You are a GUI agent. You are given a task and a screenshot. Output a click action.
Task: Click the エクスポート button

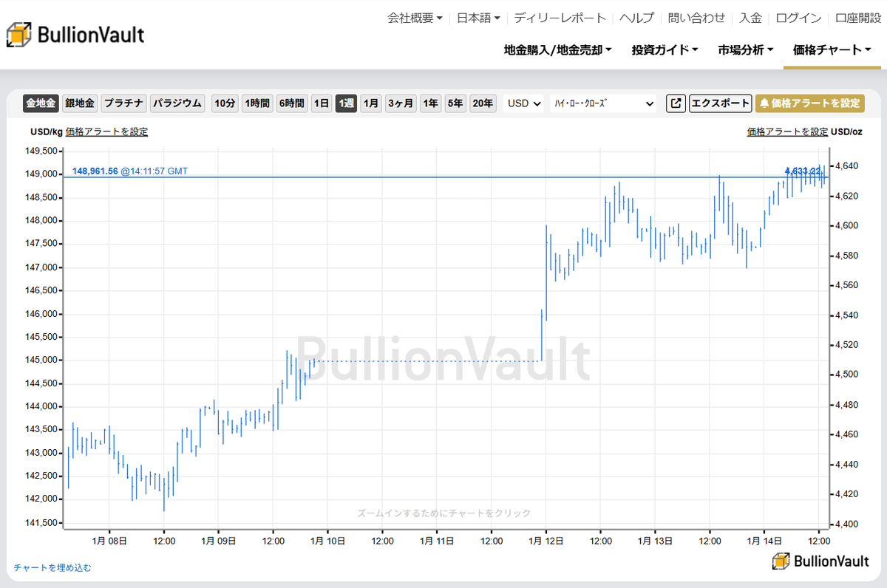tap(720, 103)
